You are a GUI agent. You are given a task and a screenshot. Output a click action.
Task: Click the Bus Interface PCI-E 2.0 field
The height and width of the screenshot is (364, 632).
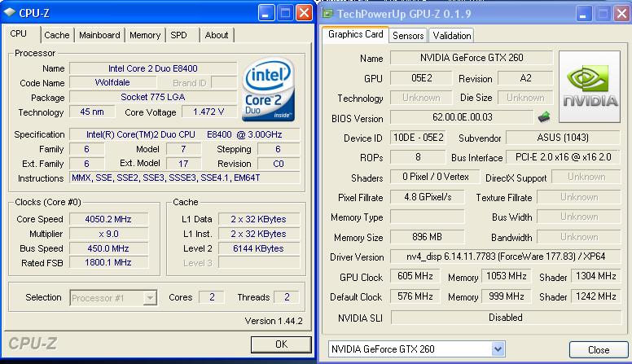[x=563, y=157]
